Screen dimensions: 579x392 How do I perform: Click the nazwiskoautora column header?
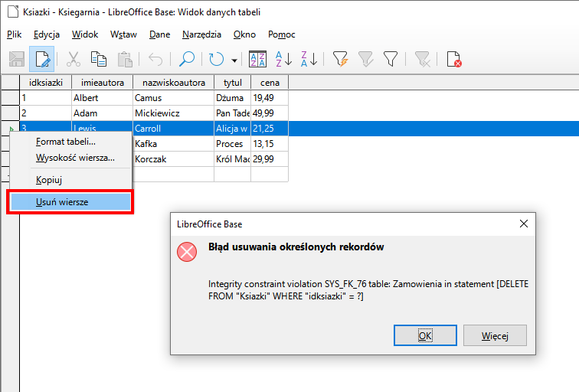click(174, 83)
